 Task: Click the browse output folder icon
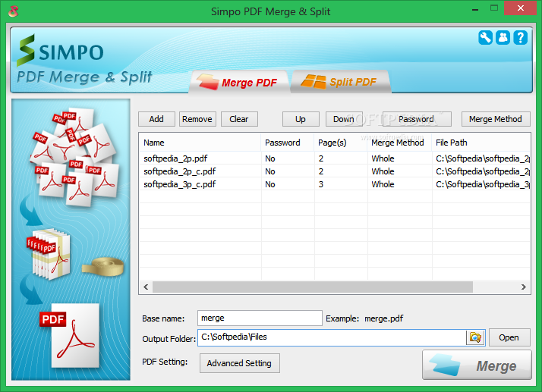[x=475, y=337]
